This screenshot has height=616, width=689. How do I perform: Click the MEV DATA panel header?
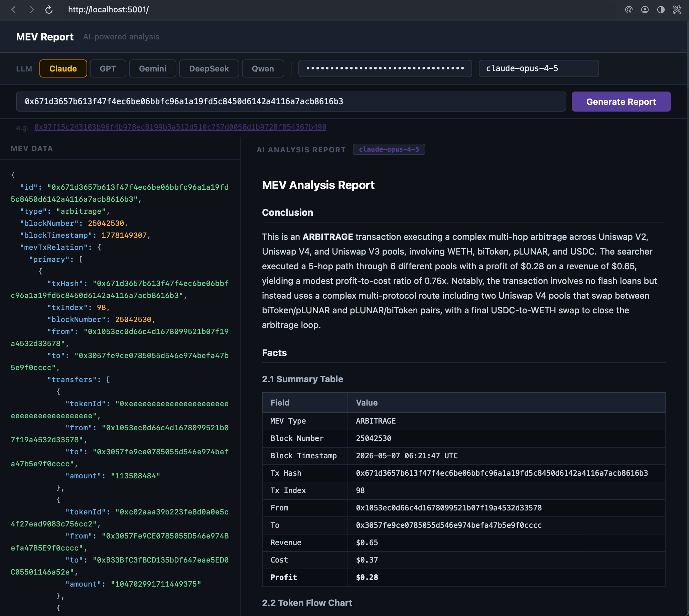(x=32, y=148)
